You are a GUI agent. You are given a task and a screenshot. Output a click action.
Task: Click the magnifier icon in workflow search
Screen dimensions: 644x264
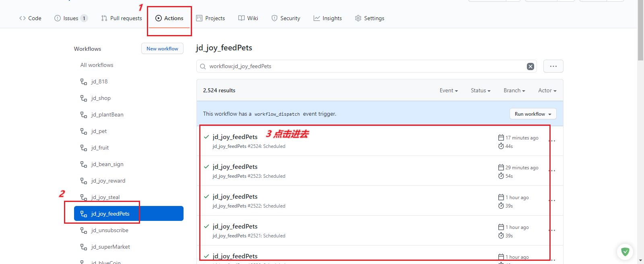(x=203, y=67)
